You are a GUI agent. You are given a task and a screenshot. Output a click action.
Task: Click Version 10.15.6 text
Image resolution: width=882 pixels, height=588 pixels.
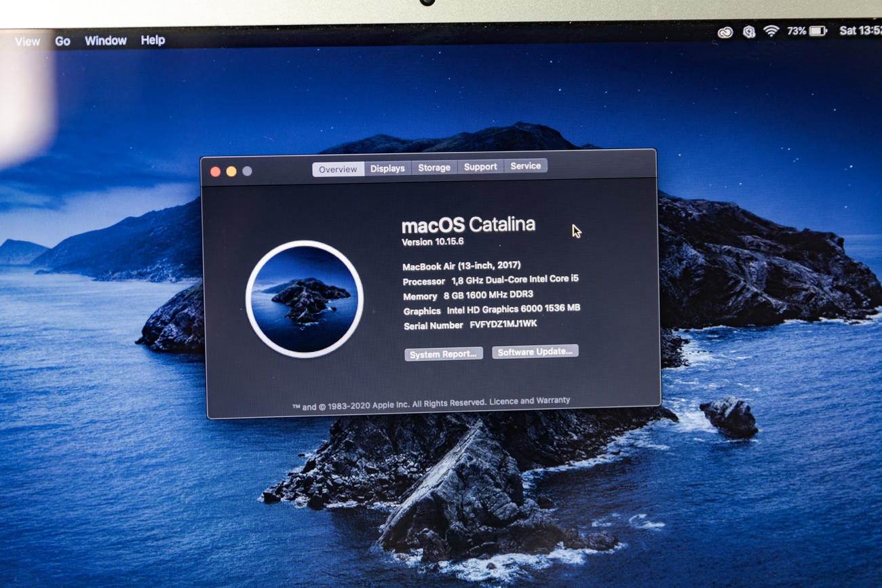pos(433,242)
